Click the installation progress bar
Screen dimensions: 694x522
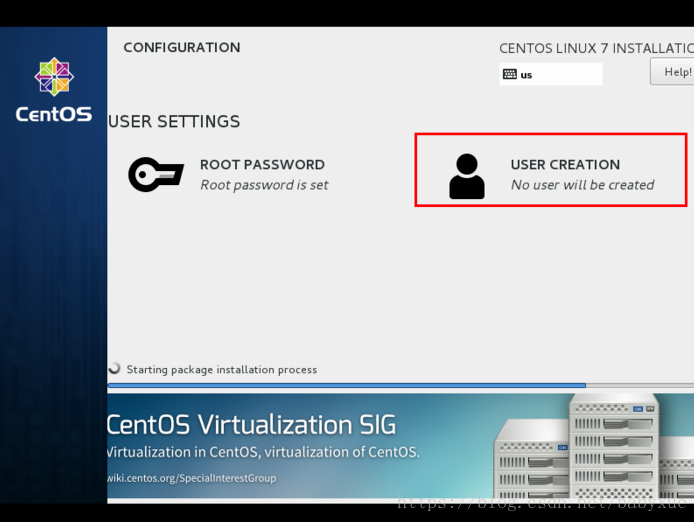coord(401,385)
